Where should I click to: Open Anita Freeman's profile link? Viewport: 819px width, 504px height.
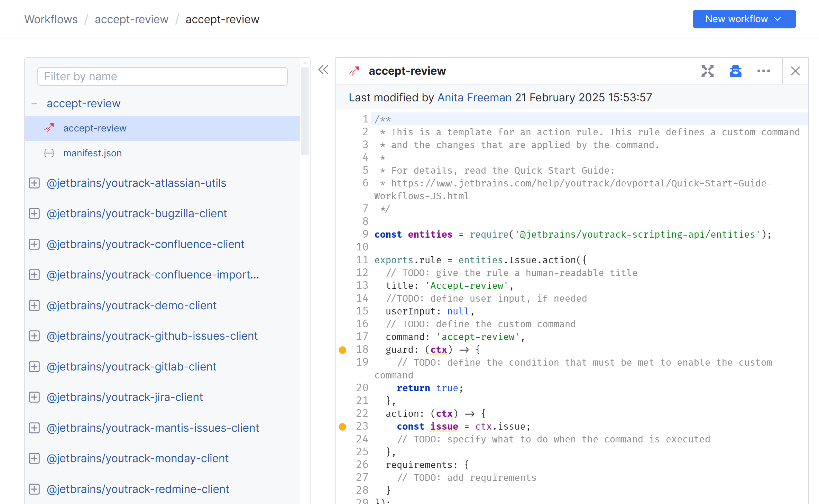click(x=474, y=98)
